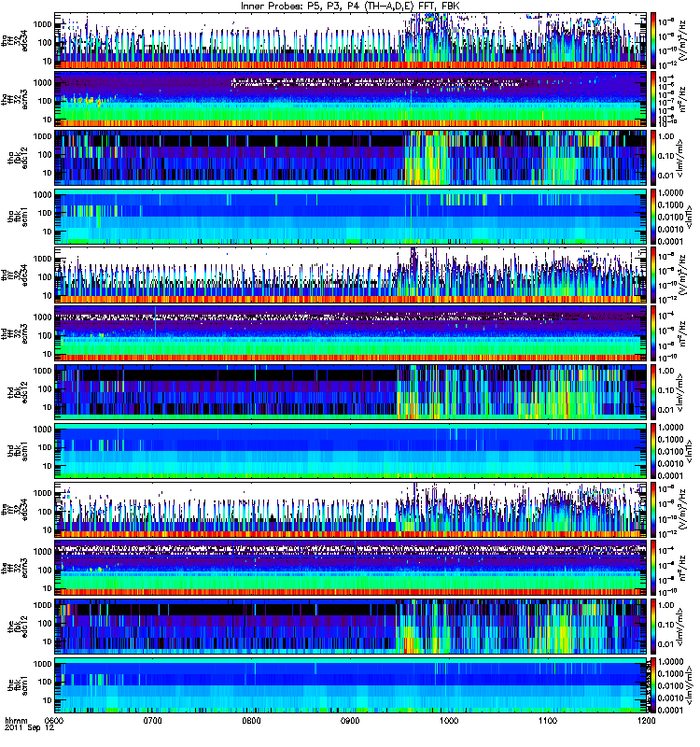Click the (V/m)²/Hz unit label of the edc34
Screen dimensions: 700x747
[x=681, y=510]
